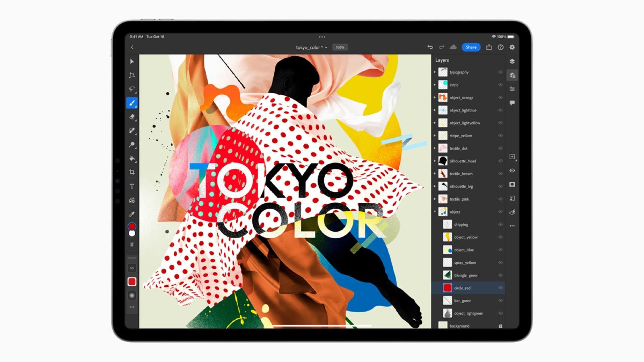The image size is (644, 362).
Task: Go back with the arrow
Action: (x=132, y=47)
